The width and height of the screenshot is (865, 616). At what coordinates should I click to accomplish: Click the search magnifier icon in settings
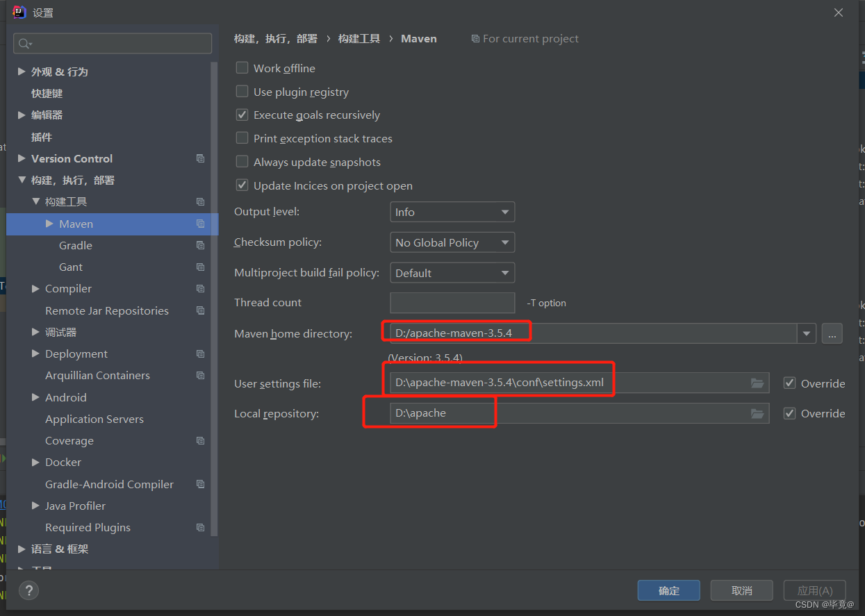[x=25, y=44]
